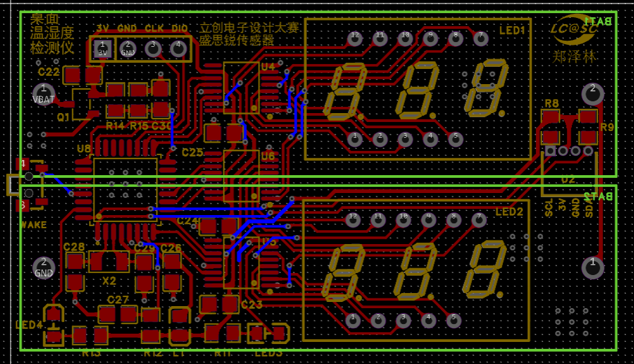Select the R8 resistor label
Screen dimensions: 634x364
551,103
